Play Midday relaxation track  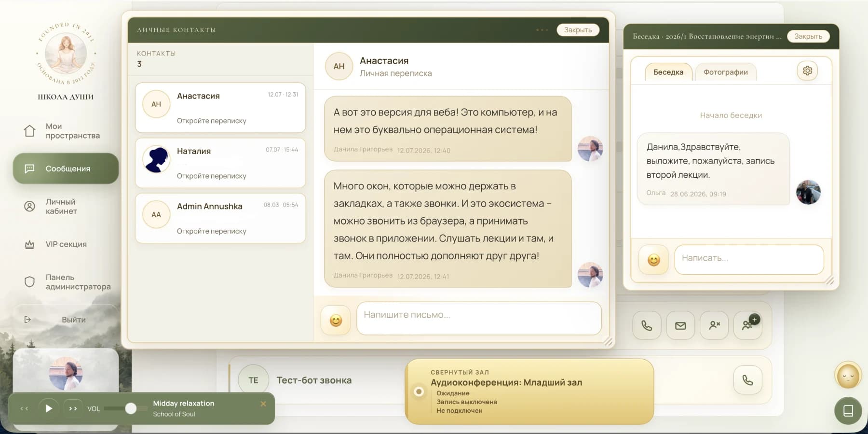pyautogui.click(x=49, y=408)
